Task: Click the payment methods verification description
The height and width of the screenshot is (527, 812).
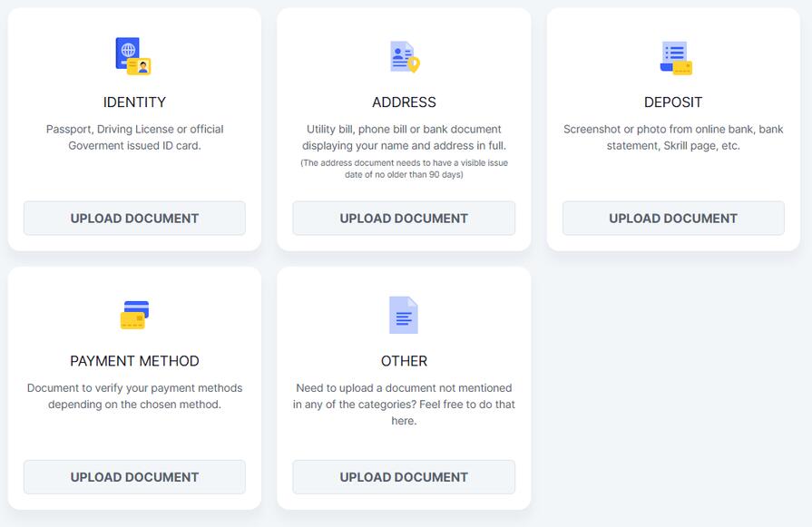Action: tap(133, 396)
